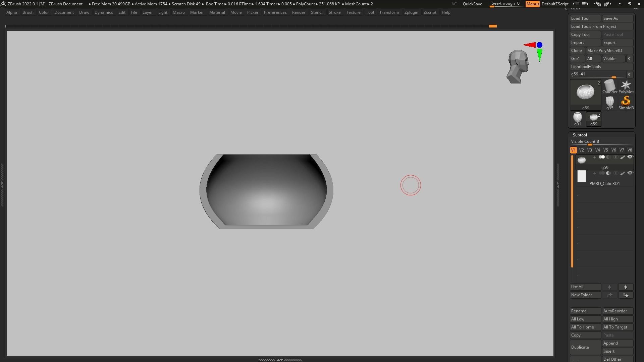Hide the PM3D_Cube3D1 subtool eye
The width and height of the screenshot is (644, 362).
point(630,173)
